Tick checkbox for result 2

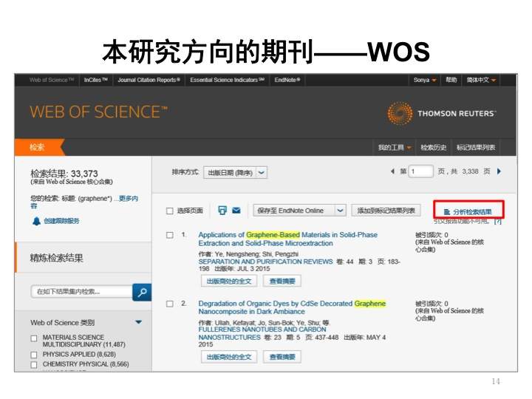tap(170, 304)
